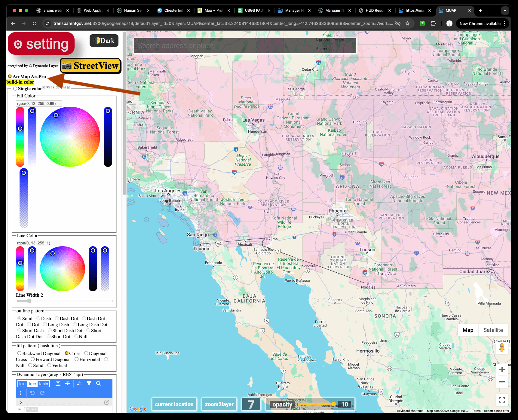Click the collapse all icon in Dynamic Layers toolbar
518x420 pixels.
click(68, 383)
